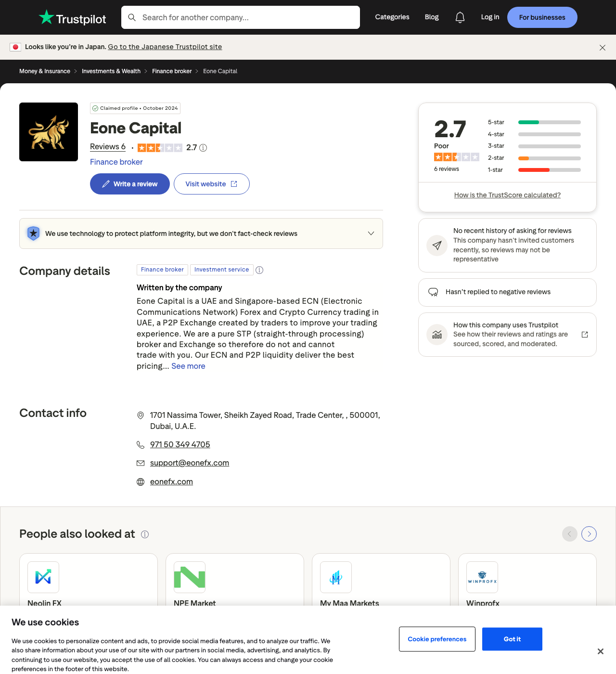Viewport: 616px width, 674px height.
Task: Open Money & Insurance breadcrumb
Action: (x=45, y=71)
